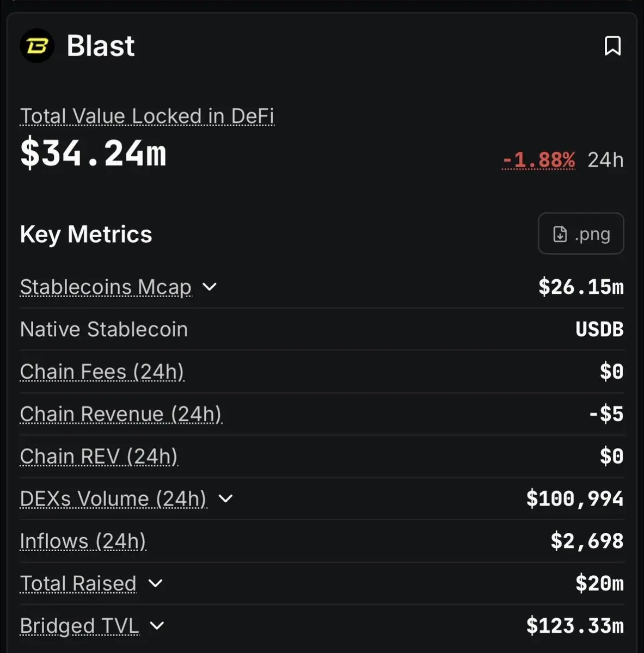Viewport: 644px width, 653px height.
Task: Click the Blast chain logo icon
Action: pos(37,46)
